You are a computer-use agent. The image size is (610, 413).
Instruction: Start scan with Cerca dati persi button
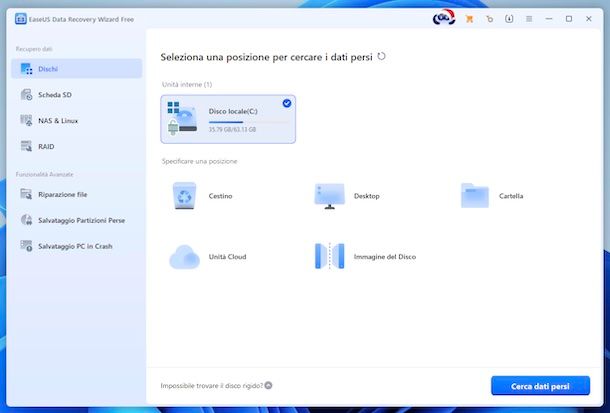(x=540, y=386)
